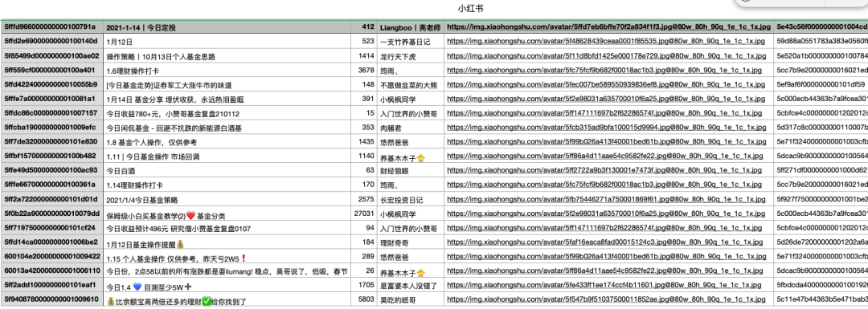Select author cell 长宏投资日记
Screen dimensions: 868x309
point(411,200)
